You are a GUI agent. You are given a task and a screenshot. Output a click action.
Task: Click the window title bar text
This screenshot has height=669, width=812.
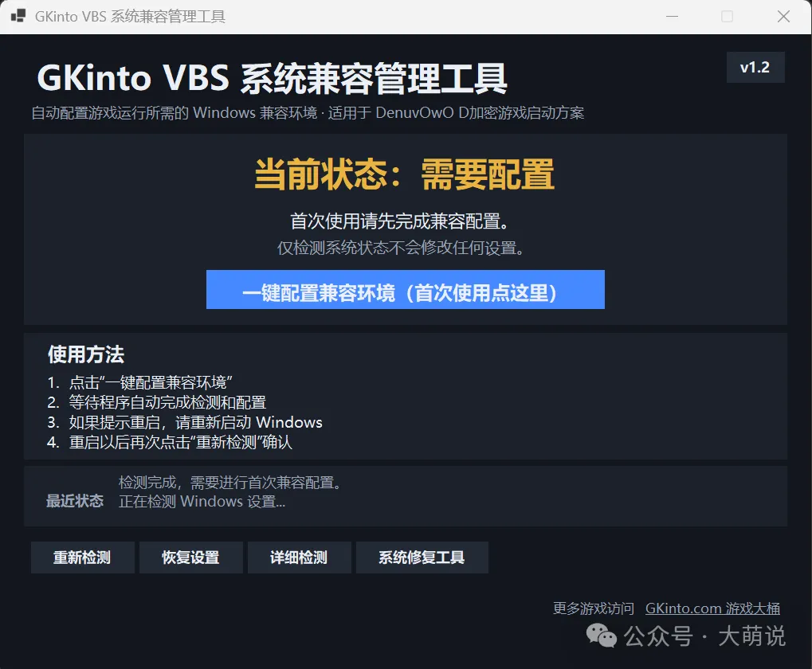coord(130,17)
